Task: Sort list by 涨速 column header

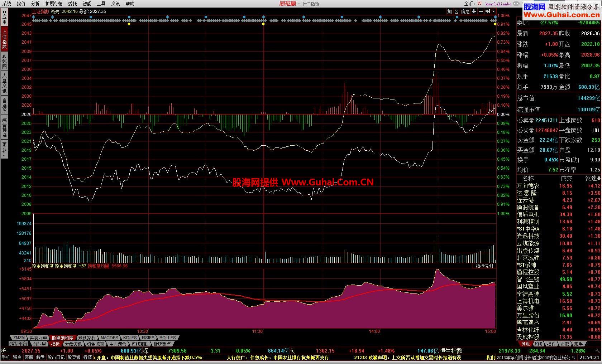Action: point(593,178)
